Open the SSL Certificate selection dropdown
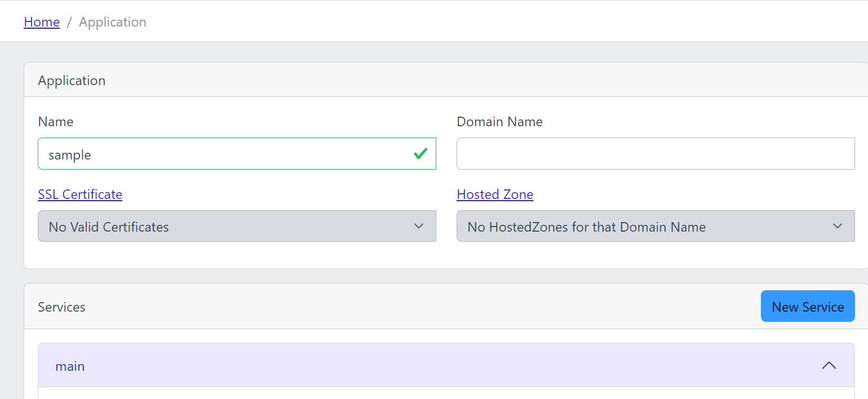Viewport: 868px width, 399px height. point(237,226)
